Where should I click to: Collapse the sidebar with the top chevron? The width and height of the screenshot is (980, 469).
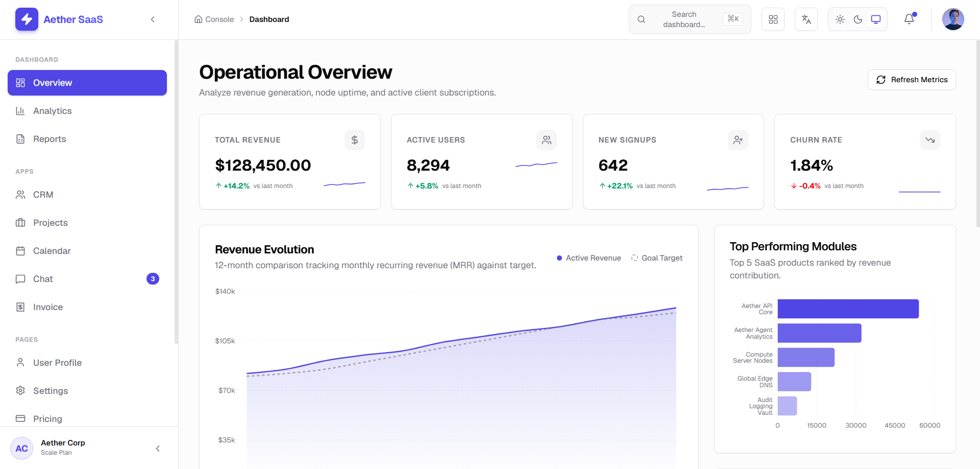coord(153,19)
